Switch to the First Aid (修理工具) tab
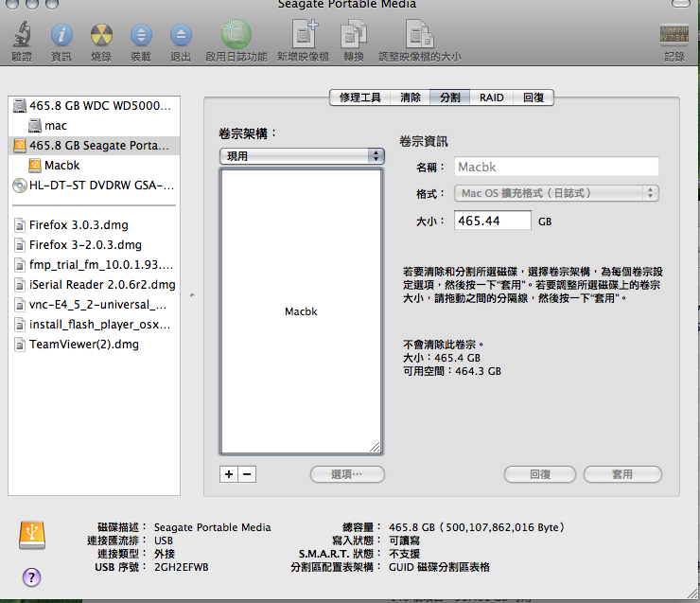Image resolution: width=700 pixels, height=603 pixels. pyautogui.click(x=359, y=98)
